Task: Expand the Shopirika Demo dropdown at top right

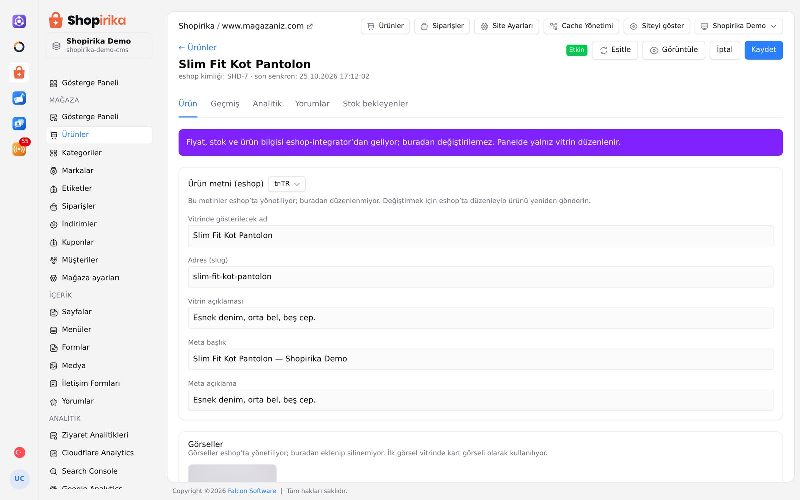Action: click(x=738, y=26)
